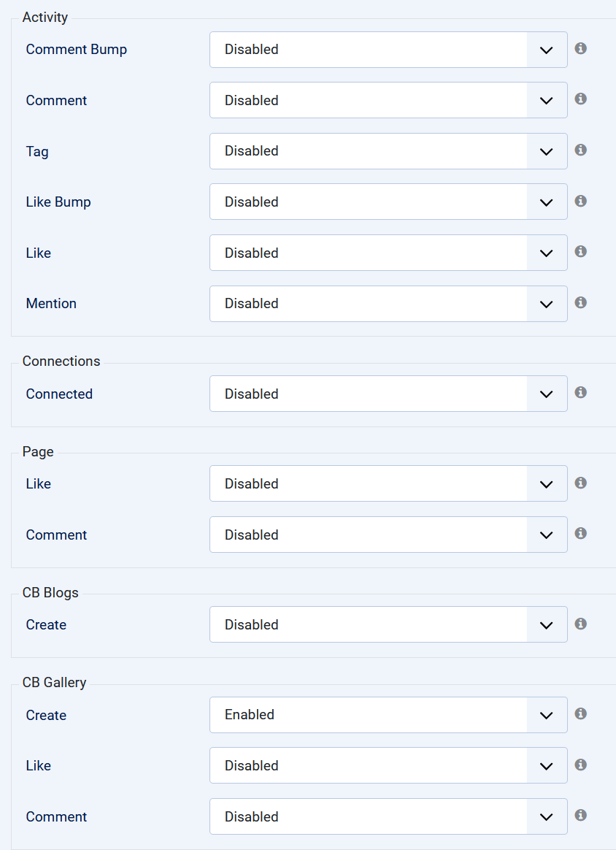Viewport: 616px width, 850px height.
Task: Click info icon for CB Gallery Comment
Action: (x=581, y=815)
